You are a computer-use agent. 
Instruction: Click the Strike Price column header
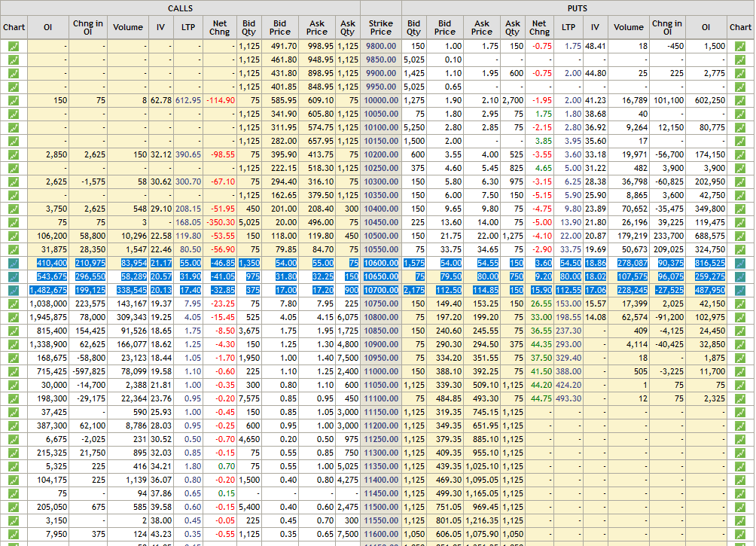coord(381,27)
